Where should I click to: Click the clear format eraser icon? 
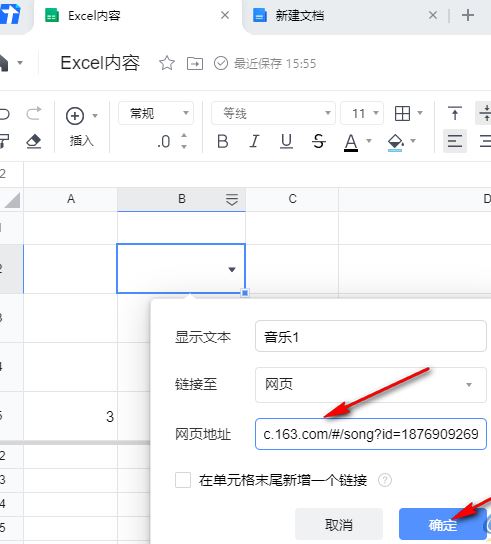(34, 142)
